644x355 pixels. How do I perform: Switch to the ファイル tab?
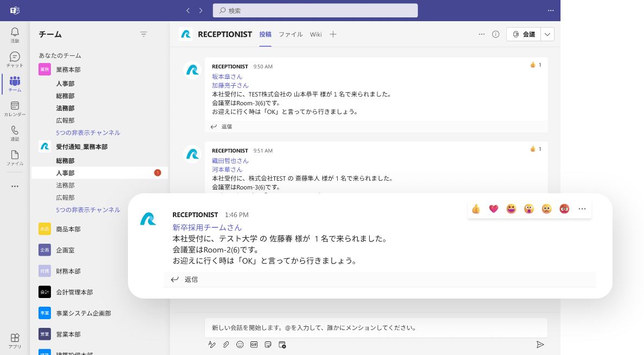tap(291, 34)
